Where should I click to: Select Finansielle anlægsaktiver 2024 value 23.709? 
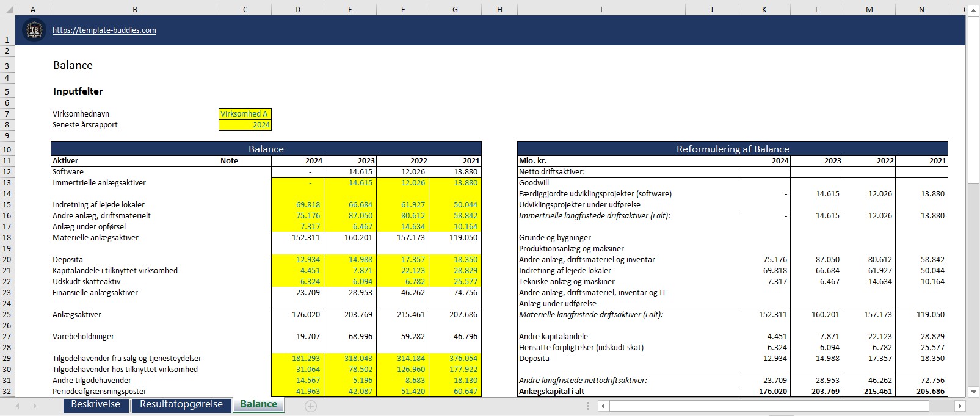[x=297, y=293]
